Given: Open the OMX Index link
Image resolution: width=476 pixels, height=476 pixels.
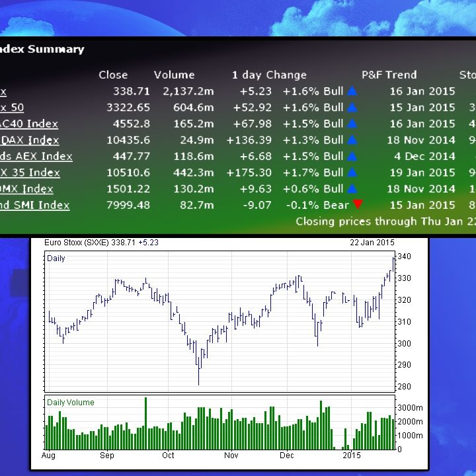Looking at the screenshot, I should point(26,189).
